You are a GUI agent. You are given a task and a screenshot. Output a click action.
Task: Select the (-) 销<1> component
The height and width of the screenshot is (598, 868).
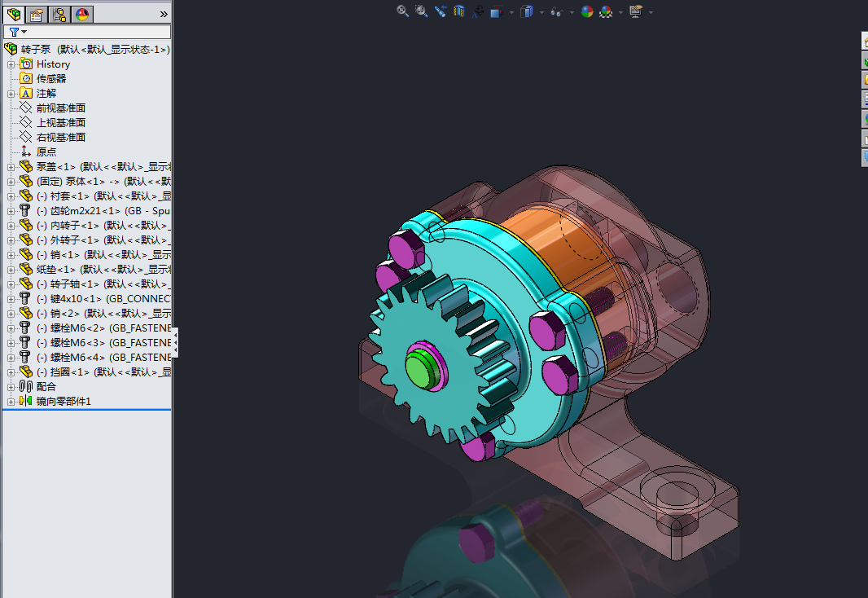pyautogui.click(x=103, y=255)
